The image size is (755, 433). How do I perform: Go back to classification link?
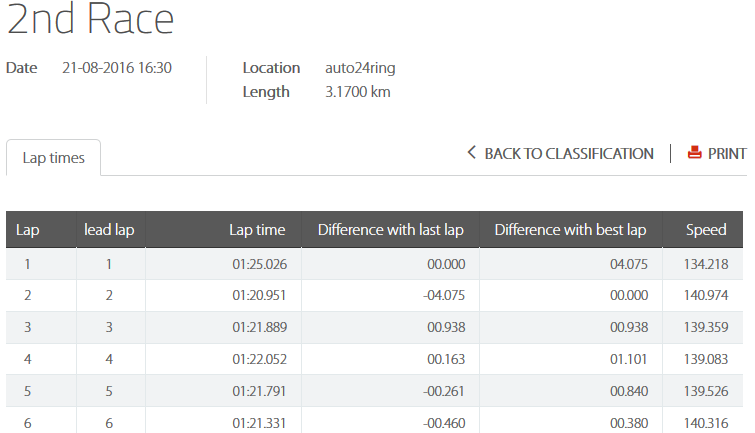tap(568, 153)
